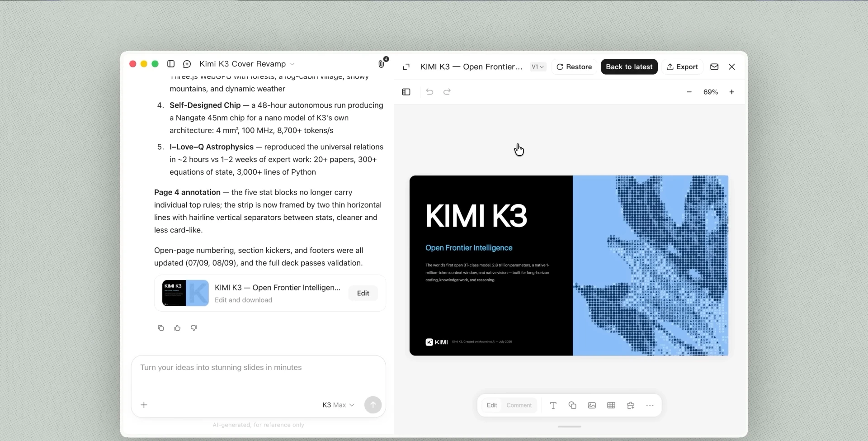Open attachments via the paperclip icon

(382, 64)
